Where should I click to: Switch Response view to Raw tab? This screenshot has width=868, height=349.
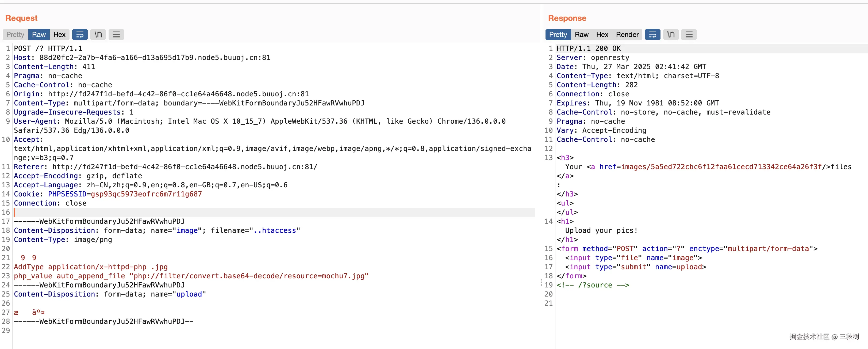coord(581,35)
